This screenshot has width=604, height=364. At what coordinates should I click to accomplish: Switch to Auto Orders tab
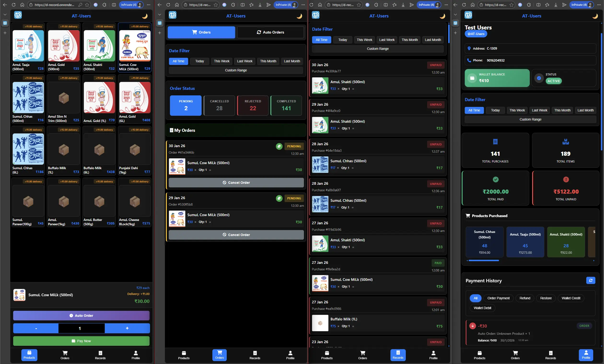[270, 32]
